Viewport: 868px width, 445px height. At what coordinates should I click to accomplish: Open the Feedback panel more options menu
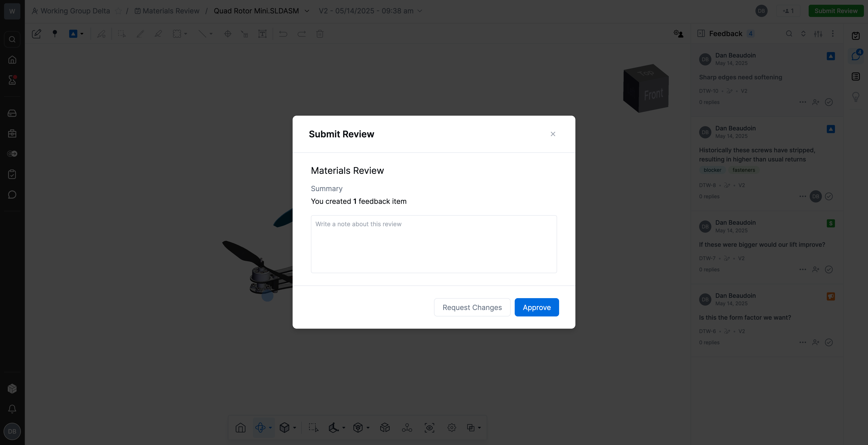[833, 33]
